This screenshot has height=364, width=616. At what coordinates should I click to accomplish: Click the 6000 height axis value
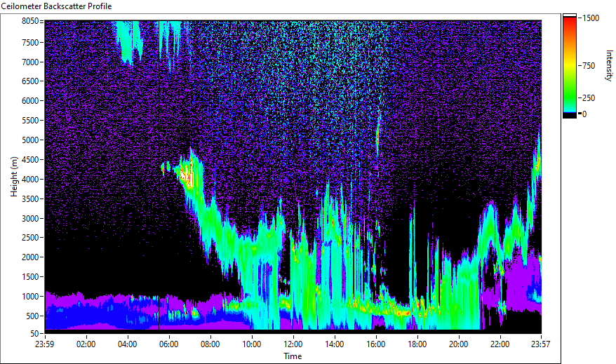[30, 101]
